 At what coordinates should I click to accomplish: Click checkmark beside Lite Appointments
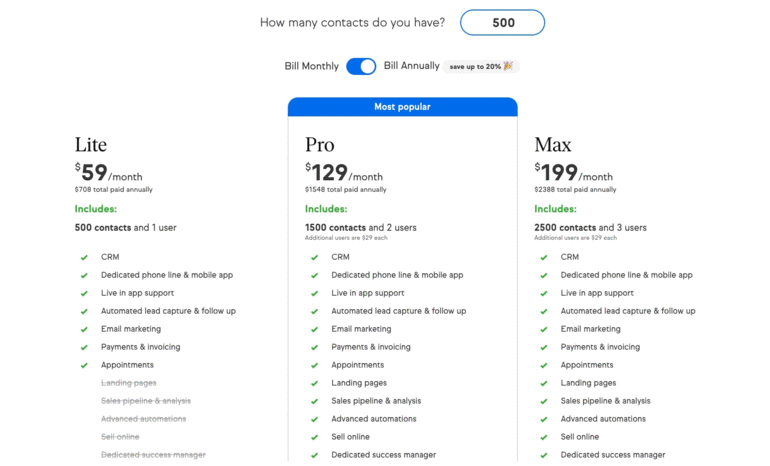coord(84,365)
